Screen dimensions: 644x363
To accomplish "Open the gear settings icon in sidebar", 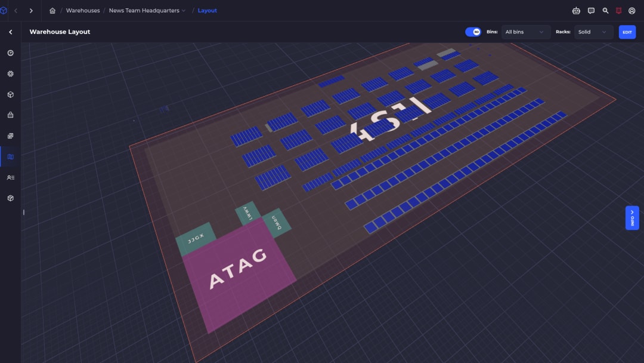I will coord(10,73).
